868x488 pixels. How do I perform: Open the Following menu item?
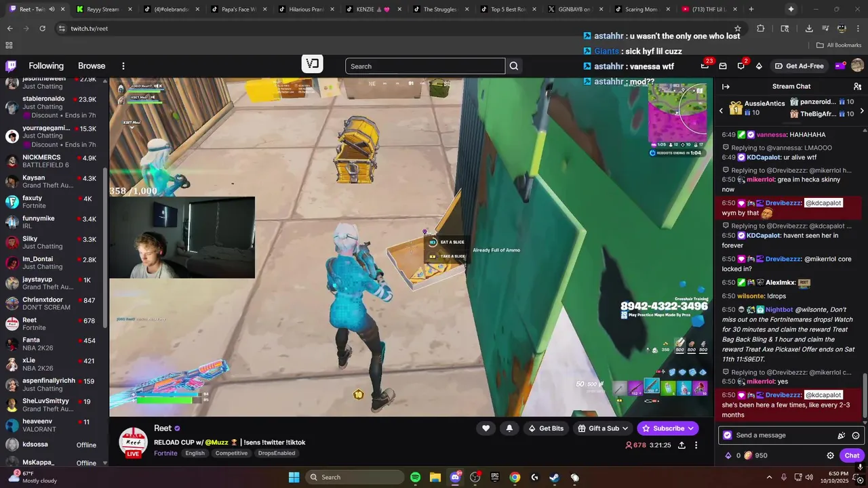click(46, 66)
